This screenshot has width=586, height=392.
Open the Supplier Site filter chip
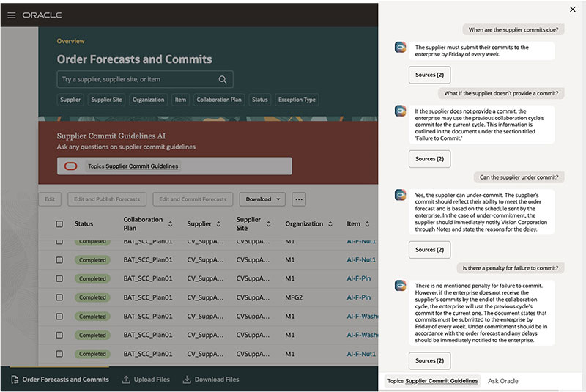click(106, 100)
